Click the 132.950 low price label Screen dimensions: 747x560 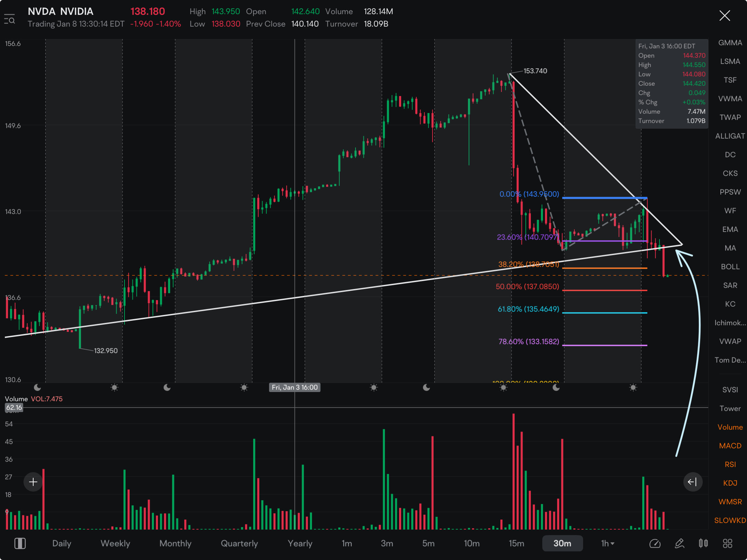click(106, 351)
